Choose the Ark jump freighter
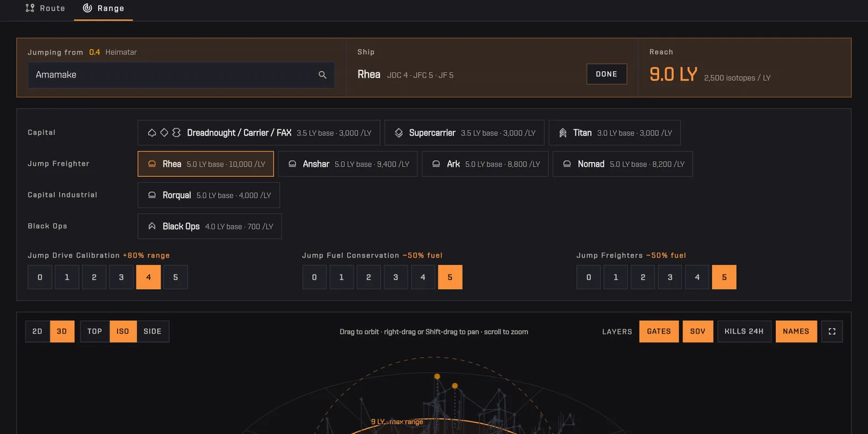868x434 pixels. [x=485, y=164]
